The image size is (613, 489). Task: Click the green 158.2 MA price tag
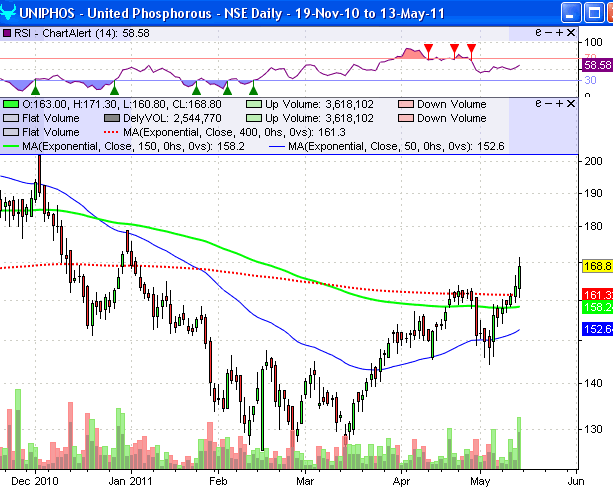pyautogui.click(x=597, y=307)
